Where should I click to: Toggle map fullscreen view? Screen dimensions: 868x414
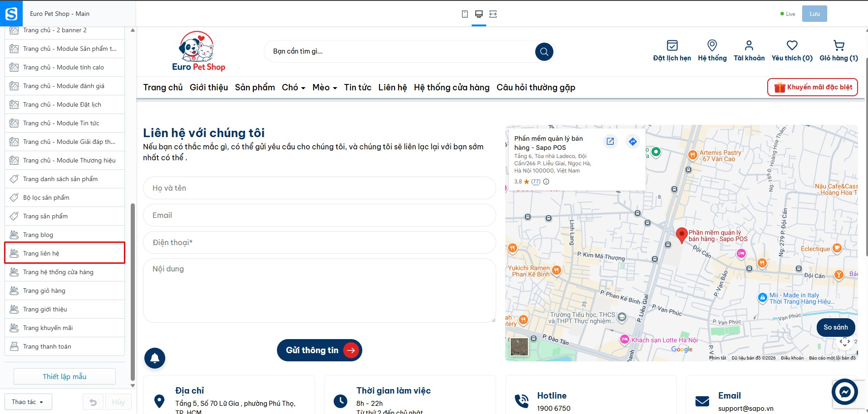click(x=844, y=342)
